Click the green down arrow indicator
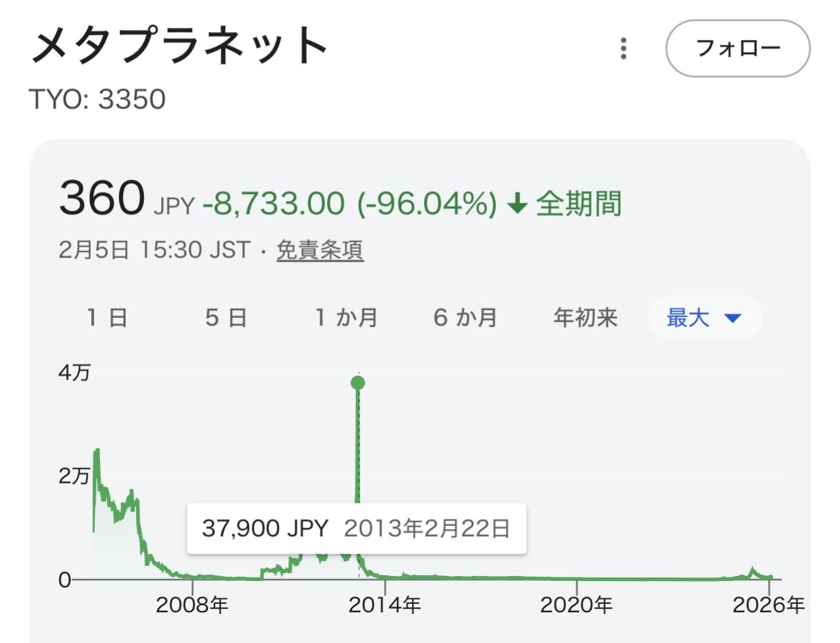Viewport: 840px width, 643px height. [x=517, y=205]
